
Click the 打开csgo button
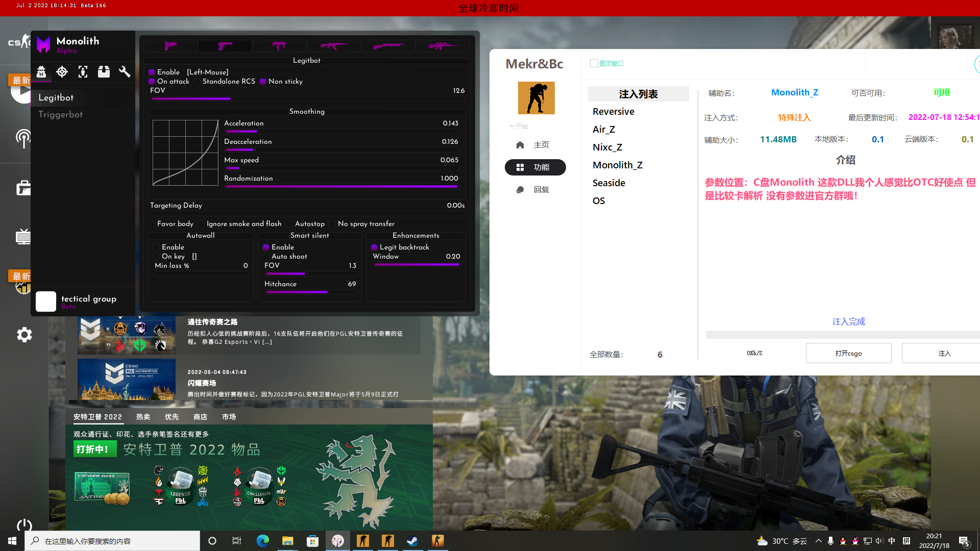(x=848, y=353)
